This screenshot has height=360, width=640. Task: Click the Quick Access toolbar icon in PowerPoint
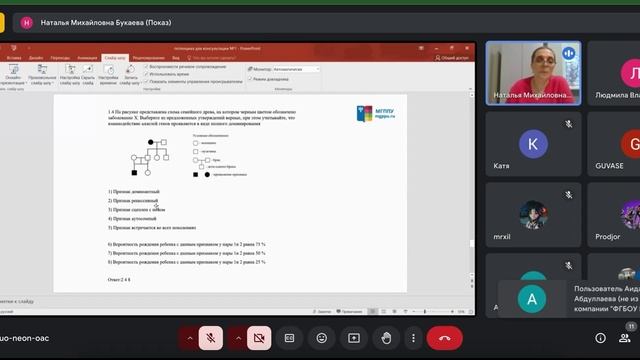click(x=13, y=48)
